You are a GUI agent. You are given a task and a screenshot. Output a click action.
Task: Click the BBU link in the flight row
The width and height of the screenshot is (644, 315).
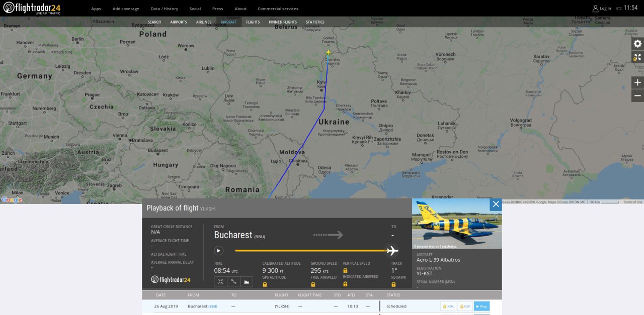pyautogui.click(x=213, y=306)
